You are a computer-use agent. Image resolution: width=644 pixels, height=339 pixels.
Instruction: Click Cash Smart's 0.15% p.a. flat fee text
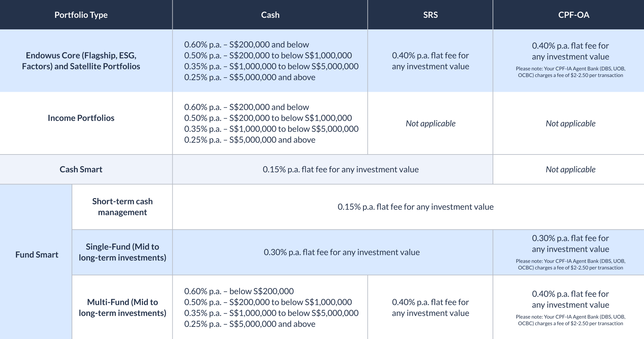coord(340,169)
